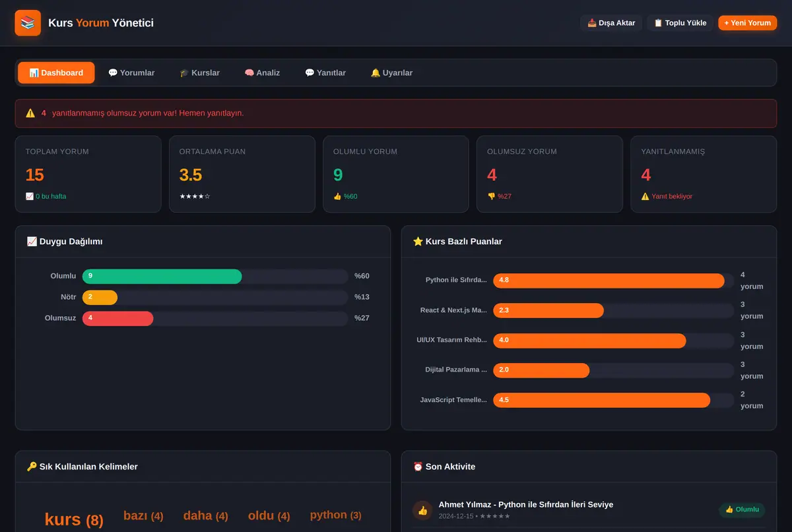The image size is (792, 532).
Task: Open Ahmet Yılmaz's recent activity entry
Action: tap(589, 510)
